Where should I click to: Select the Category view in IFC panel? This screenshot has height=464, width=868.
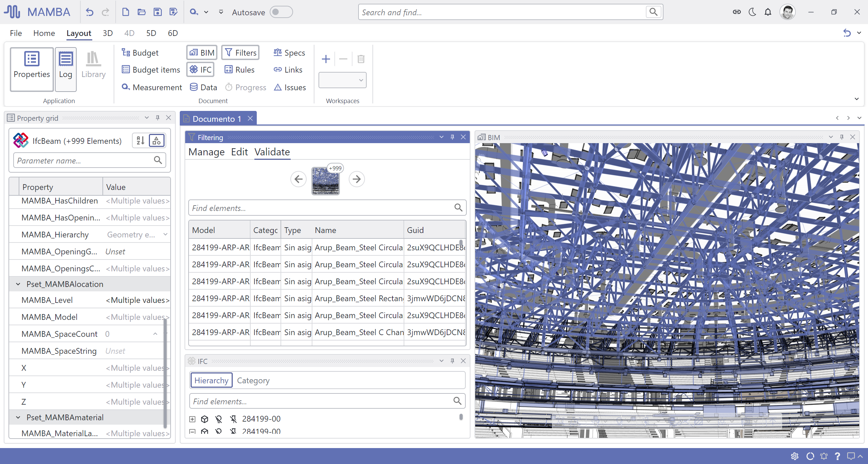point(253,380)
